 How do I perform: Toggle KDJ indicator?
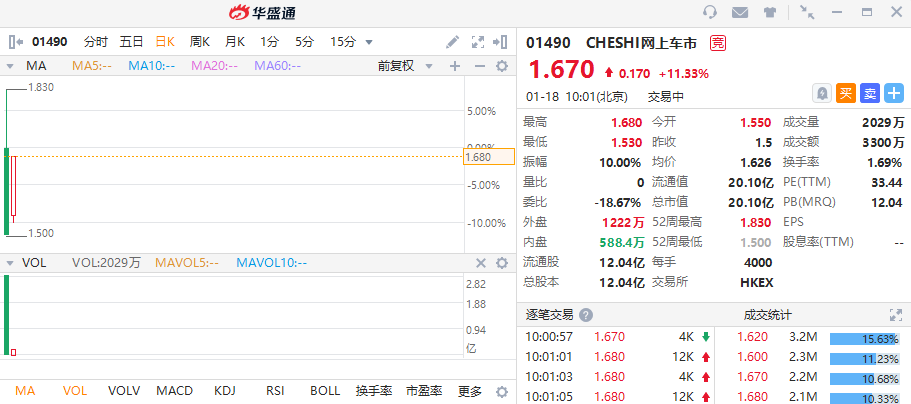225,391
